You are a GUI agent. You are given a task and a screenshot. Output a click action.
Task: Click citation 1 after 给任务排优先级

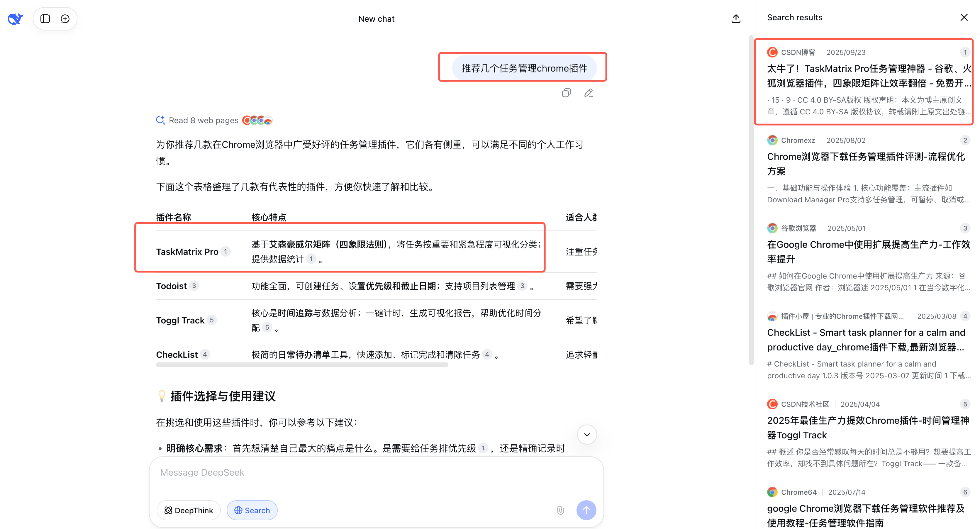(x=483, y=448)
